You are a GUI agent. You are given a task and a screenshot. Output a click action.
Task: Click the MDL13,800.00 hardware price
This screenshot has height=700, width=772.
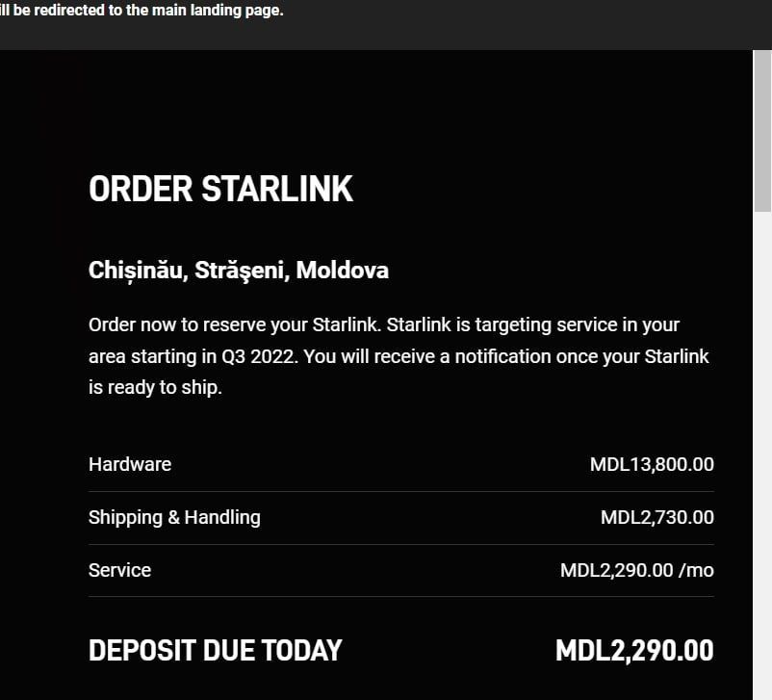point(651,464)
